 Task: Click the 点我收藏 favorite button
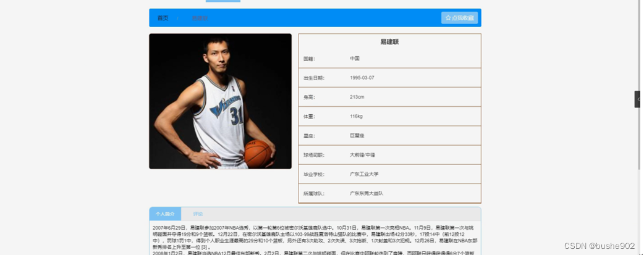[459, 18]
